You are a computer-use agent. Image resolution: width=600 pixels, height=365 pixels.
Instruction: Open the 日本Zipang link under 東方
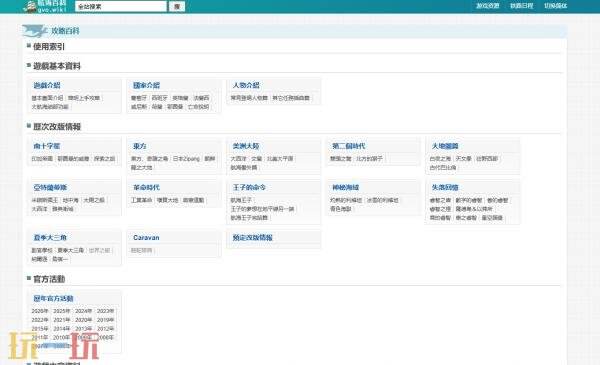point(186,158)
